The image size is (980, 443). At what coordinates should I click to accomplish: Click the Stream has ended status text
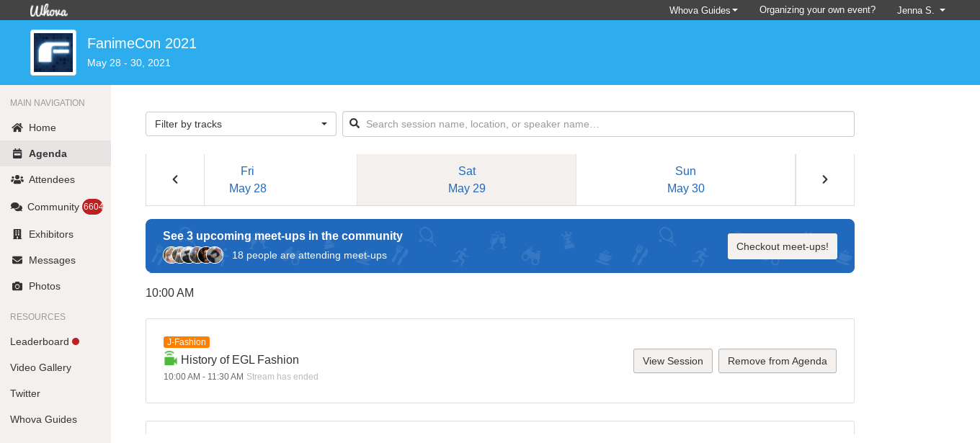click(x=282, y=377)
